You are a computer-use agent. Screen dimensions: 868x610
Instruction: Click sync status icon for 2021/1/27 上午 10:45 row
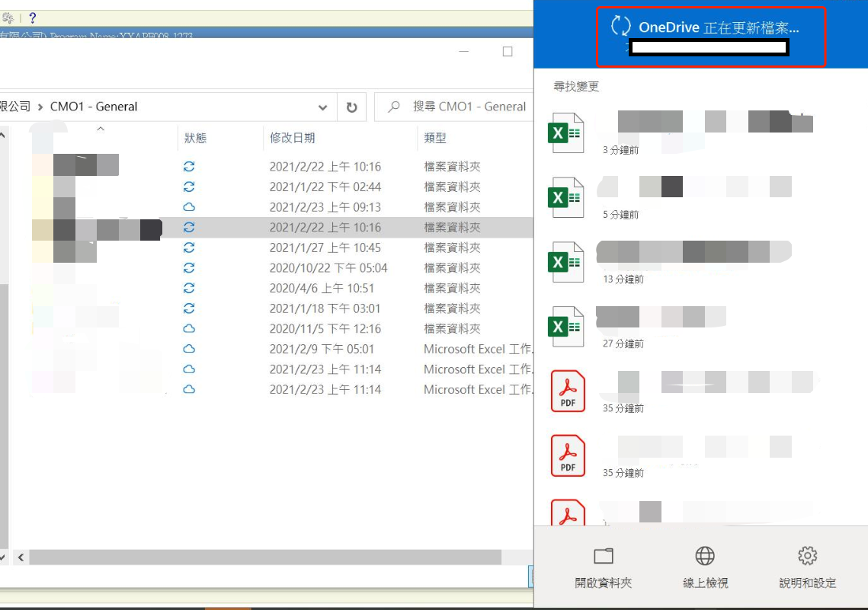(189, 248)
